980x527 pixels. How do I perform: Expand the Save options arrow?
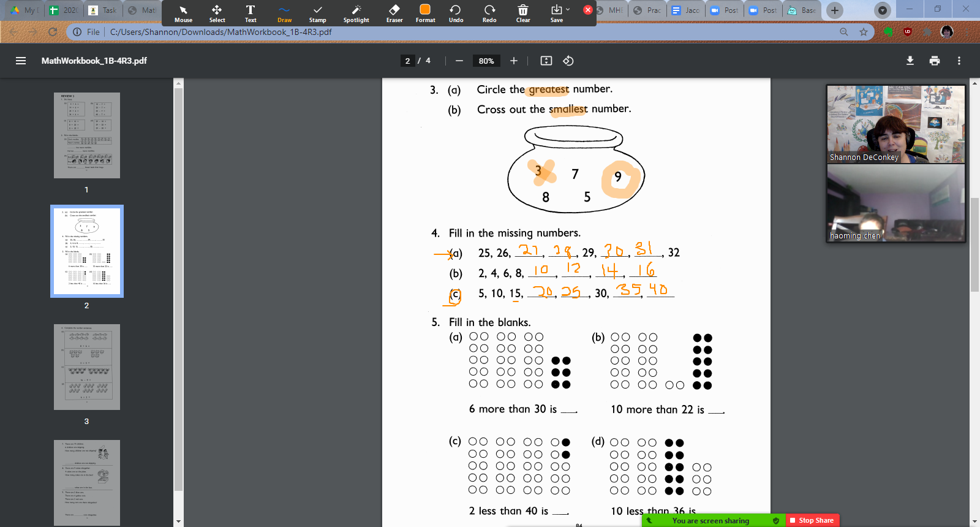[568, 9]
